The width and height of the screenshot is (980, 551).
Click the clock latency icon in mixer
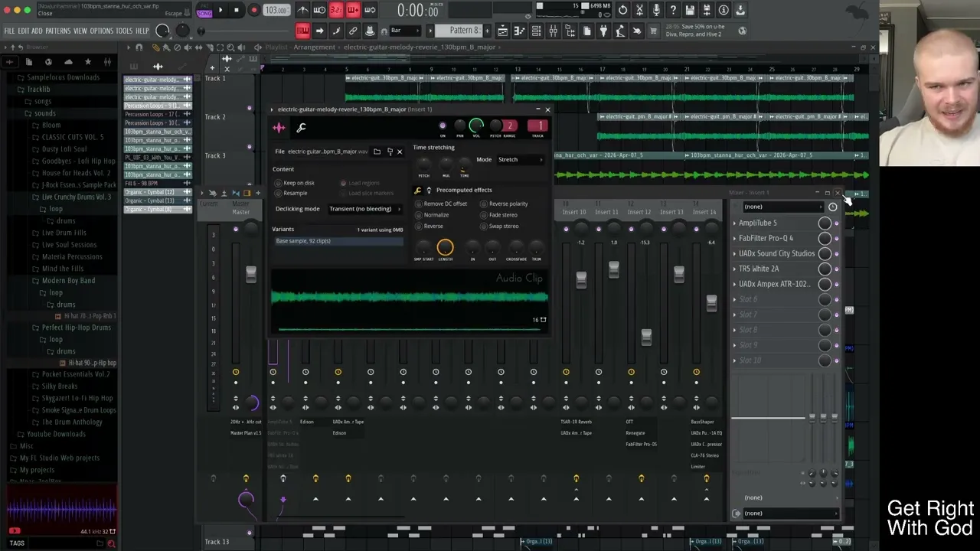pos(833,207)
